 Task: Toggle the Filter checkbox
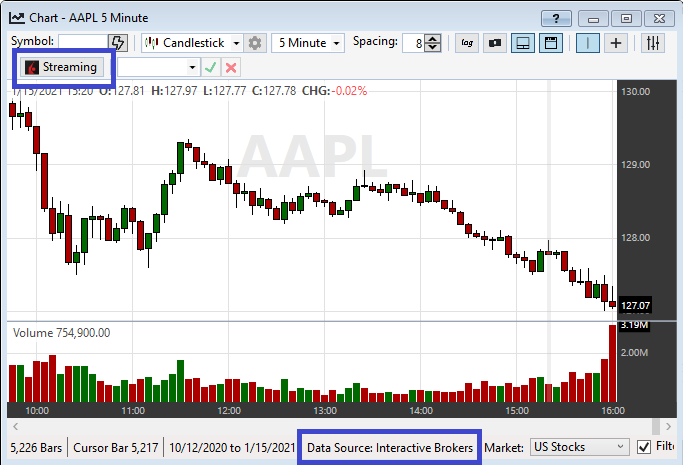tap(644, 447)
